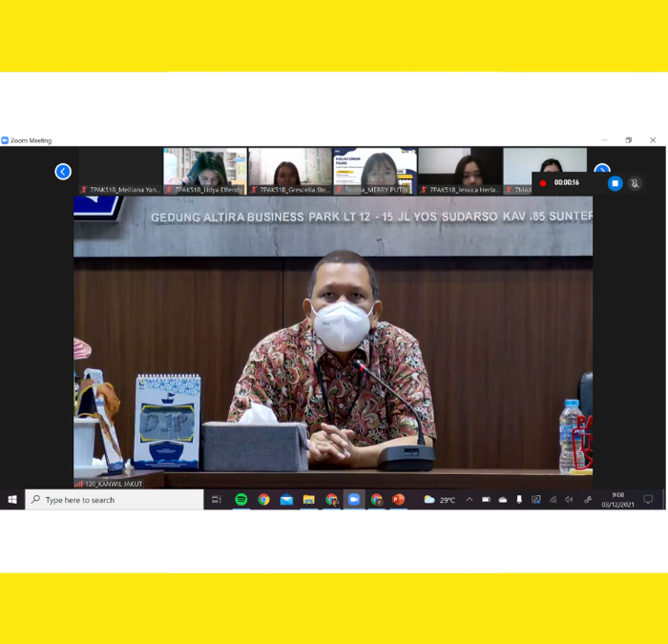Show previous participants with left arrow
Image resolution: width=668 pixels, height=644 pixels.
tap(63, 172)
